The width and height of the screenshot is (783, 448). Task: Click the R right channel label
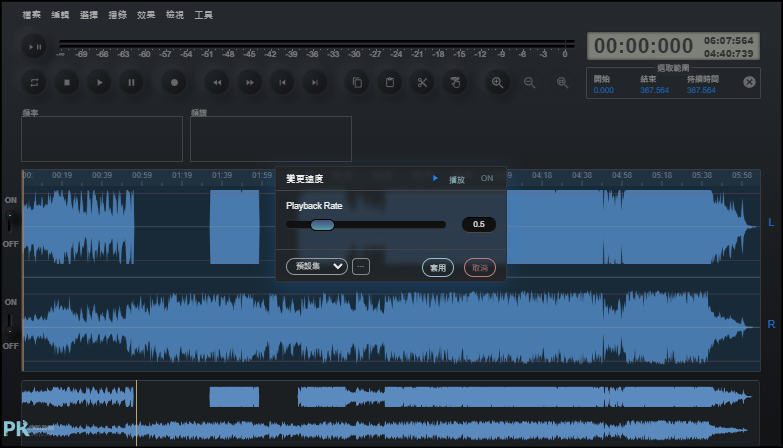(771, 324)
